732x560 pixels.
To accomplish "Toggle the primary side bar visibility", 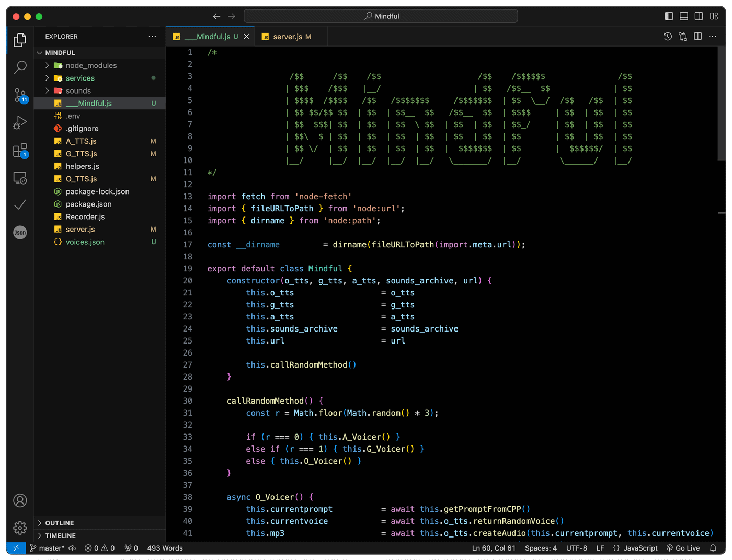I will coord(669,16).
